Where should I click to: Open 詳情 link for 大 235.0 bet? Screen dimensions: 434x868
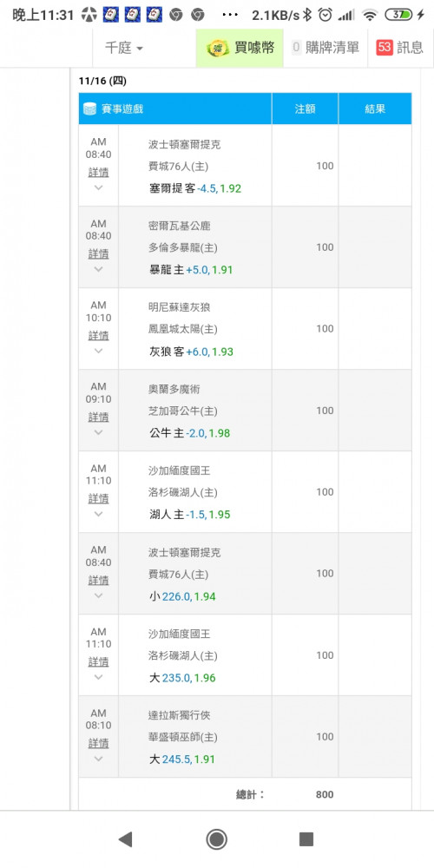point(99,661)
